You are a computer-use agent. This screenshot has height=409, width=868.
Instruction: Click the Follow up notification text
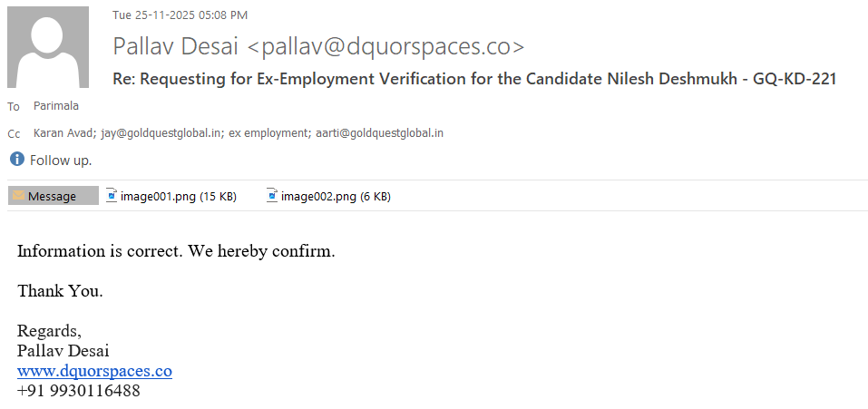pos(61,161)
